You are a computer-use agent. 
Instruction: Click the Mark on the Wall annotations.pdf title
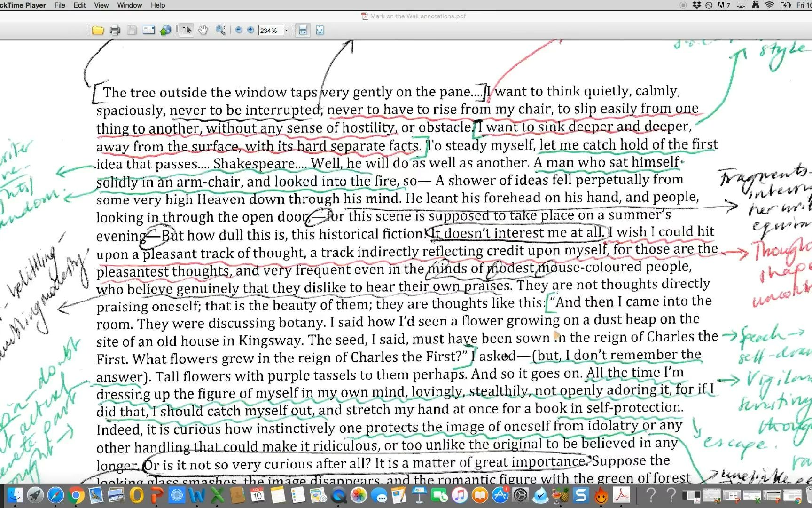pos(418,16)
